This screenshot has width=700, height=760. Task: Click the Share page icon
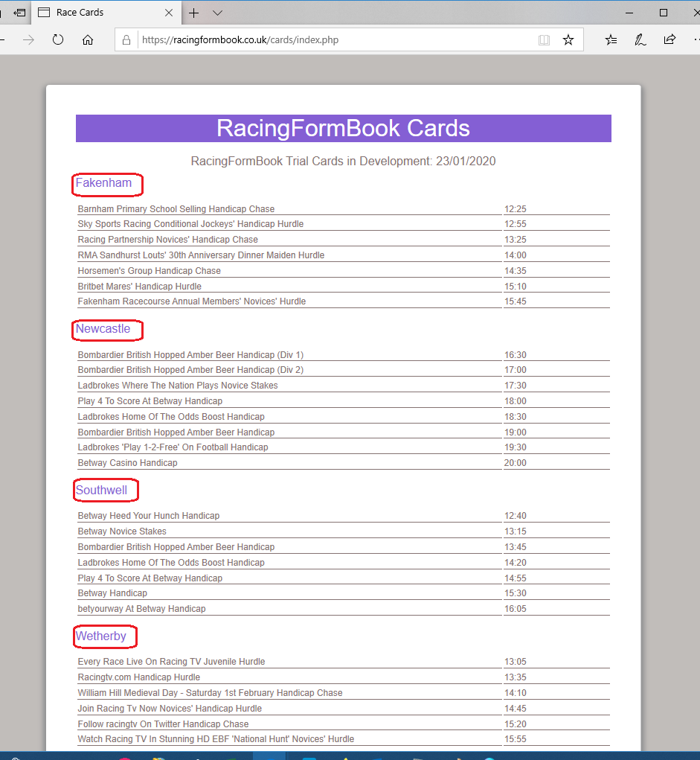pyautogui.click(x=670, y=39)
